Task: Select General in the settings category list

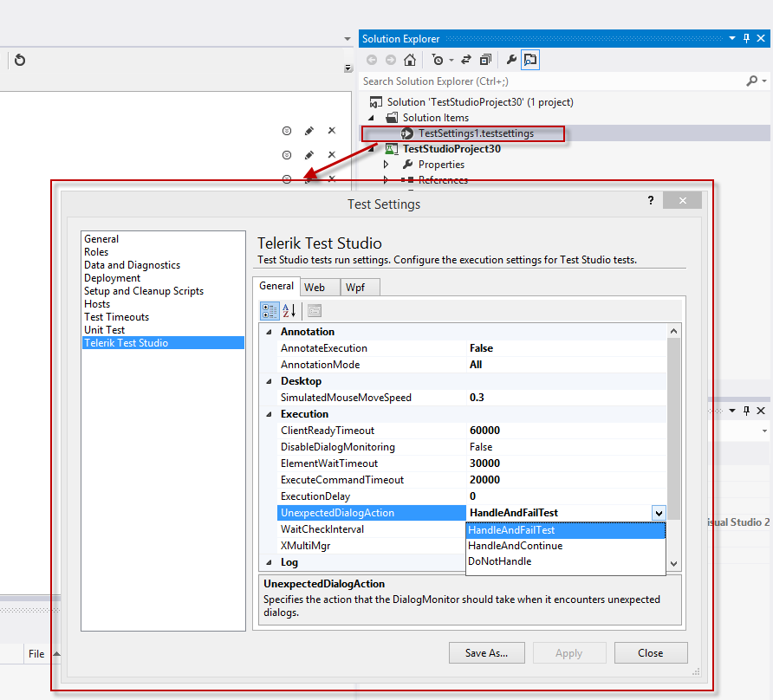Action: [101, 239]
